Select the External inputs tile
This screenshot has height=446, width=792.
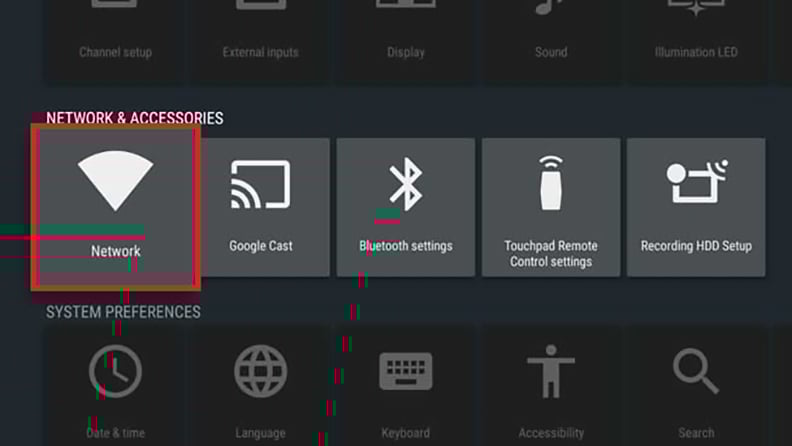coord(261,40)
